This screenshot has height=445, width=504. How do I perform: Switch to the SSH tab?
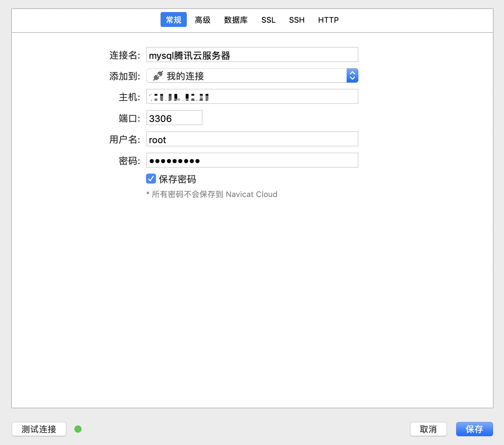tap(297, 20)
